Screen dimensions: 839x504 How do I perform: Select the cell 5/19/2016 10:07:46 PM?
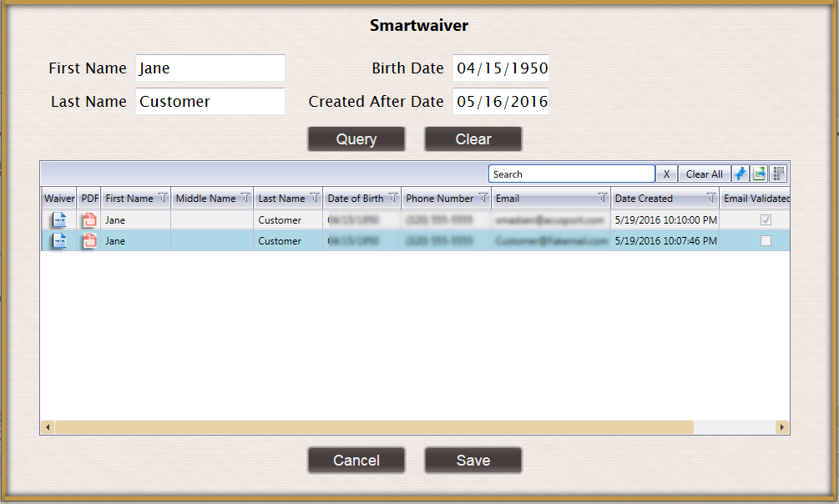pyautogui.click(x=665, y=241)
